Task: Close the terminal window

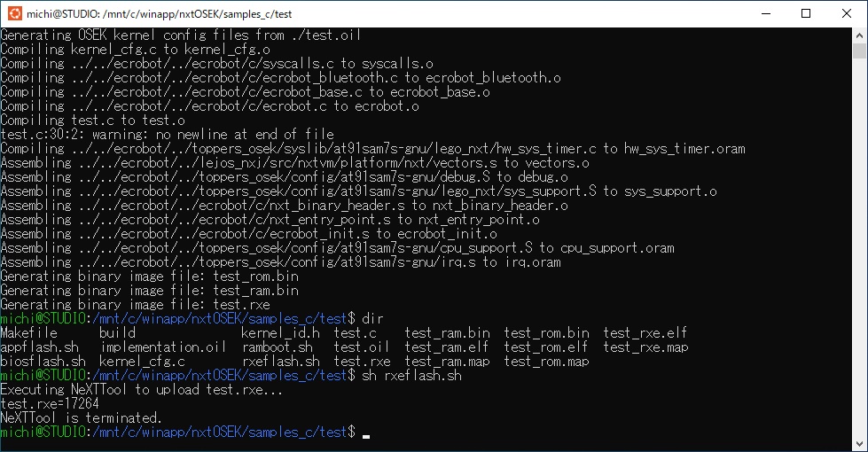Action: tap(847, 14)
